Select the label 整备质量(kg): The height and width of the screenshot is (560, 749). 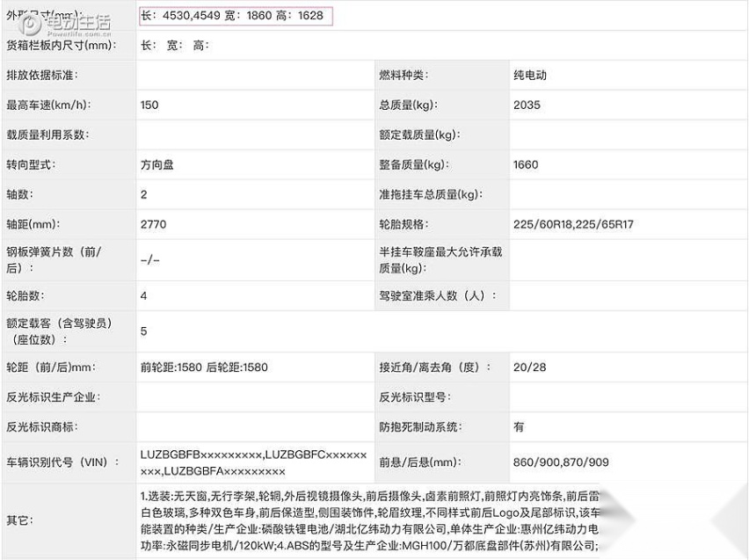point(414,164)
